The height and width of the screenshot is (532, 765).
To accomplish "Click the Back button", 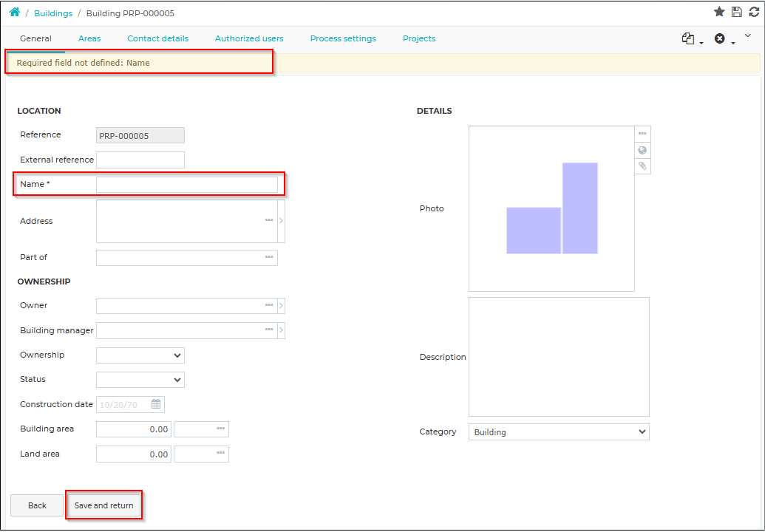I will [x=37, y=505].
